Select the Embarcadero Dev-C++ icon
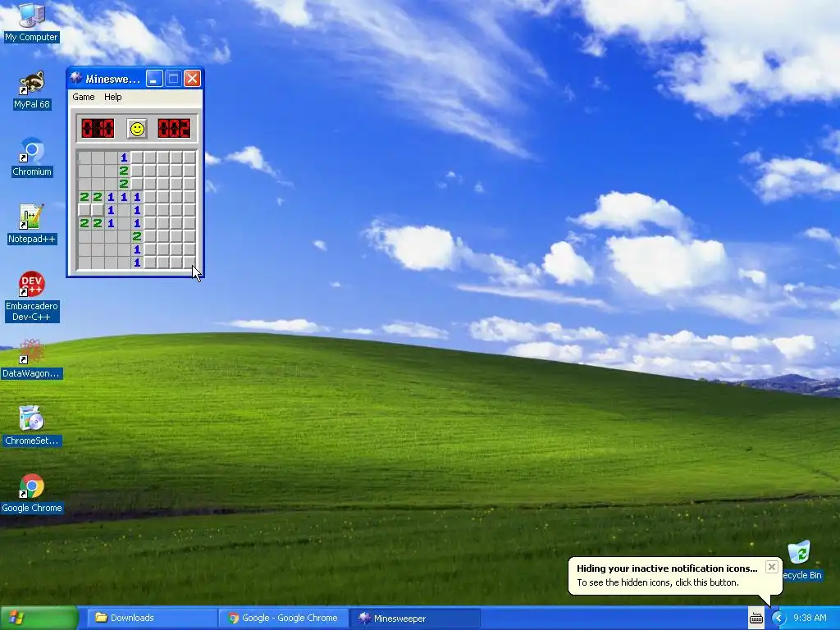 pyautogui.click(x=32, y=297)
